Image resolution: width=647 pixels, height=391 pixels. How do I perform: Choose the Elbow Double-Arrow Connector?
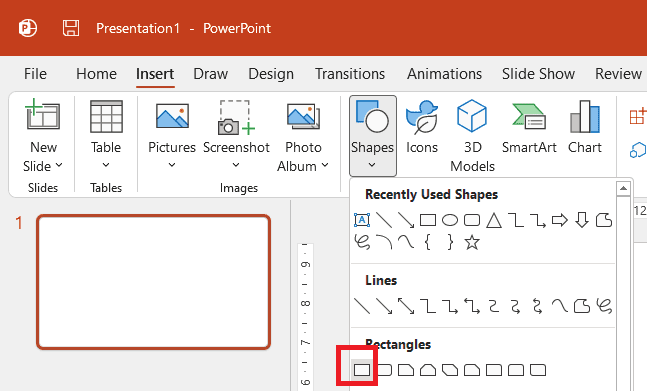click(x=472, y=306)
